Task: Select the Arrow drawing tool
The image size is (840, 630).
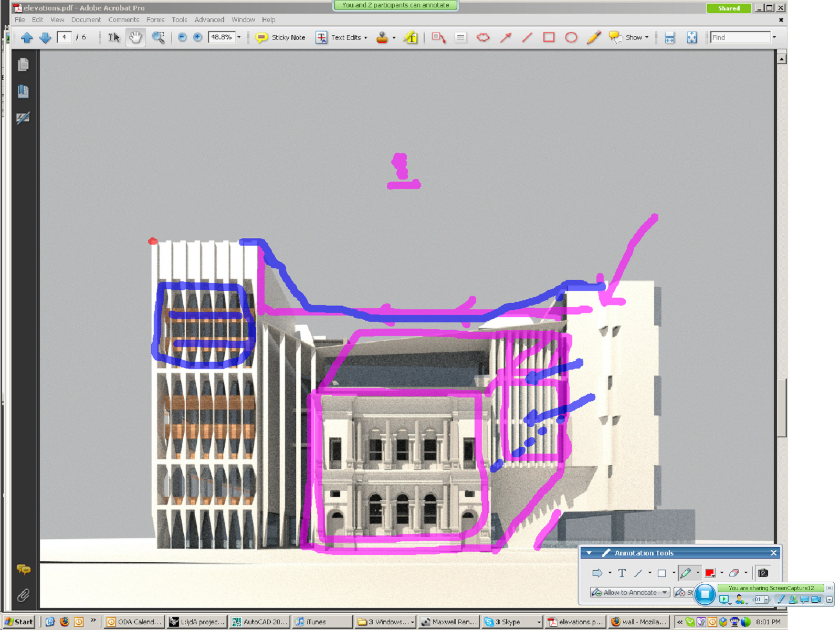Action: (x=506, y=37)
